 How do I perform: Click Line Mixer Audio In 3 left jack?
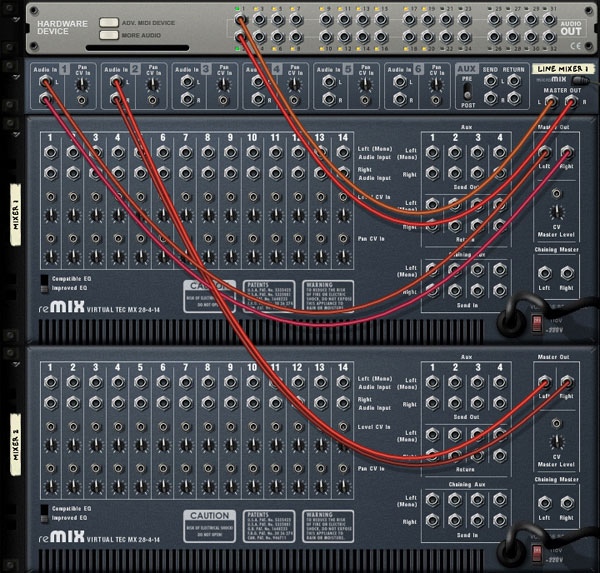point(187,81)
